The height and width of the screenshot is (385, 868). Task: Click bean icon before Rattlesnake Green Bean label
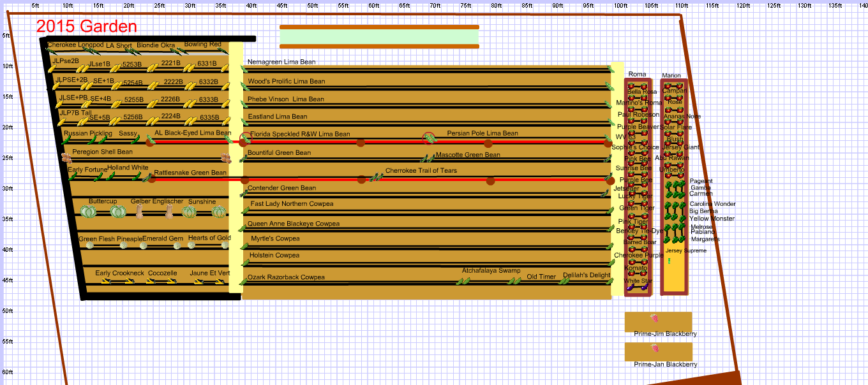click(x=147, y=176)
